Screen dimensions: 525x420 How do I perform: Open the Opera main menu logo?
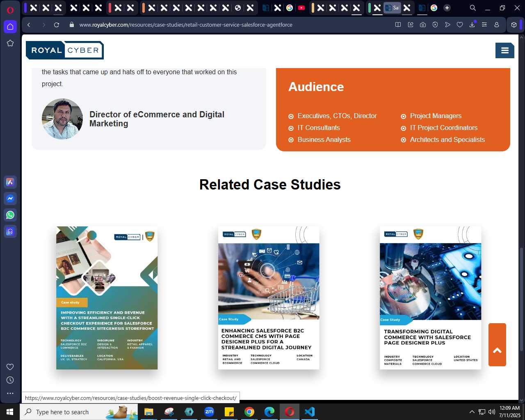(x=10, y=10)
